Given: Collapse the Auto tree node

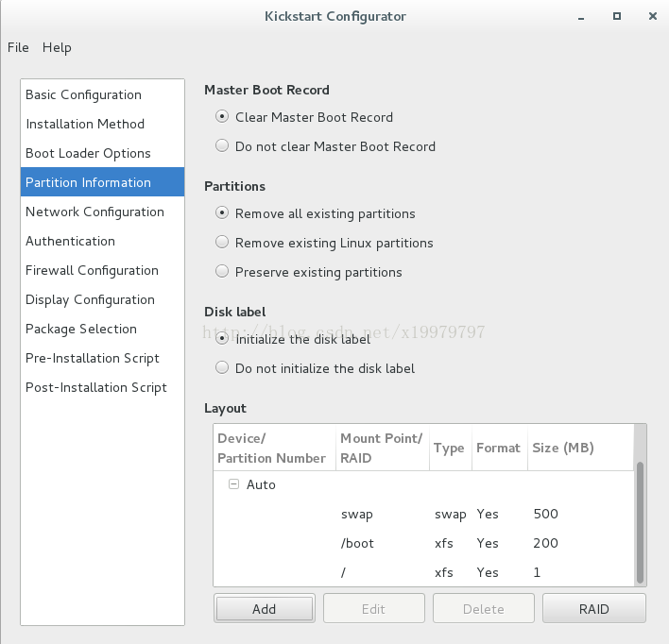Looking at the screenshot, I should 233,484.
